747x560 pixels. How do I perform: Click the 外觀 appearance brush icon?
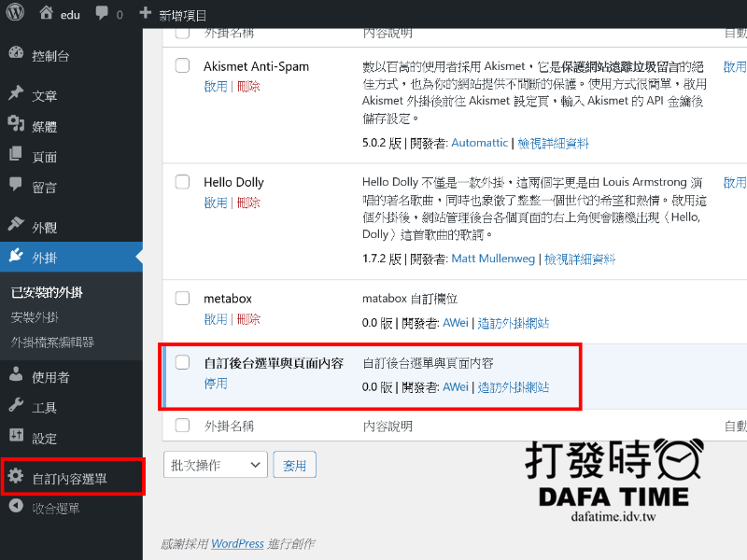pos(16,224)
